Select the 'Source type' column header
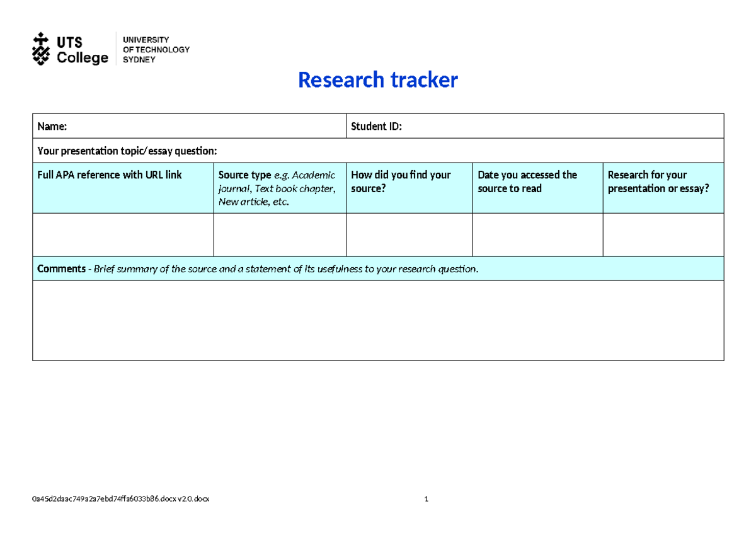The width and height of the screenshot is (756, 535). (280, 188)
